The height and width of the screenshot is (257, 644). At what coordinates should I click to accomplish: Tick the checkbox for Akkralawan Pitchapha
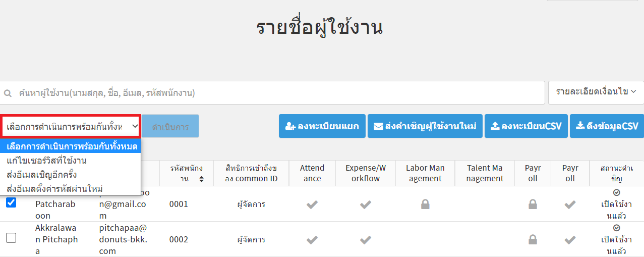click(11, 238)
